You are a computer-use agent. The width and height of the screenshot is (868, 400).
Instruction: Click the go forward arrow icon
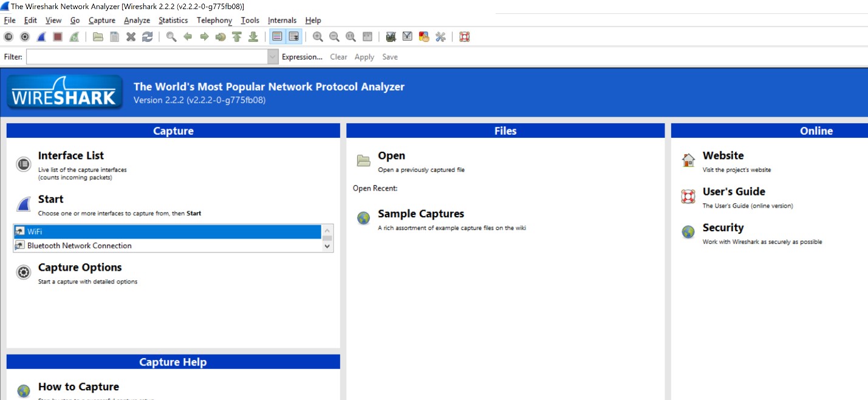(x=204, y=37)
